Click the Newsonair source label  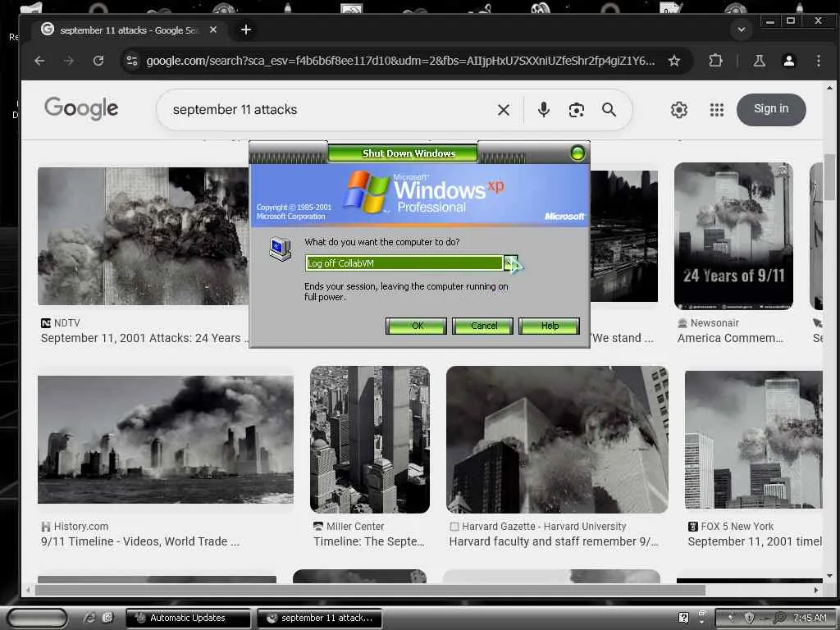714,323
